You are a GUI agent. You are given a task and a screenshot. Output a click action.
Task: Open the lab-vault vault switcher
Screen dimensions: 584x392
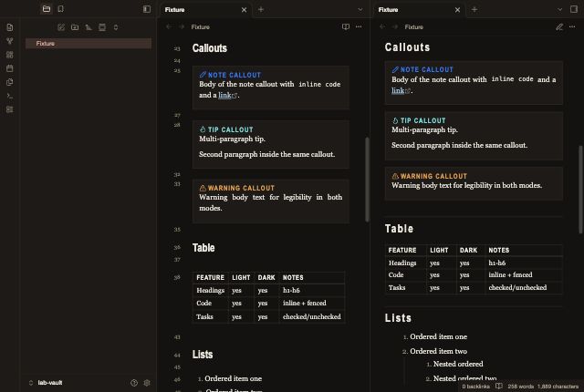(46, 383)
